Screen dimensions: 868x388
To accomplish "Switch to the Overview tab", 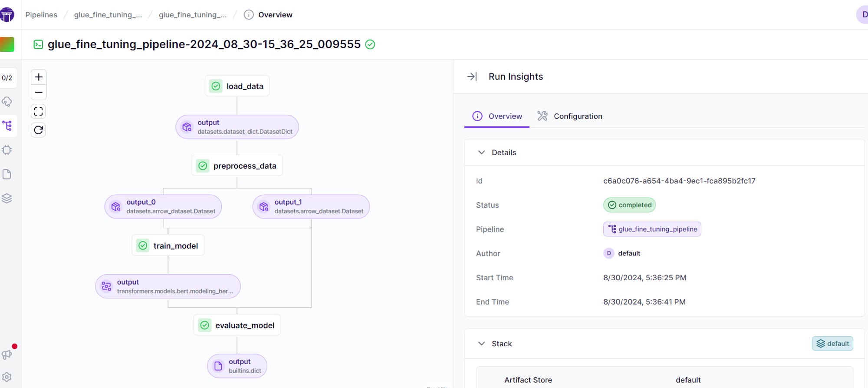I will (497, 116).
